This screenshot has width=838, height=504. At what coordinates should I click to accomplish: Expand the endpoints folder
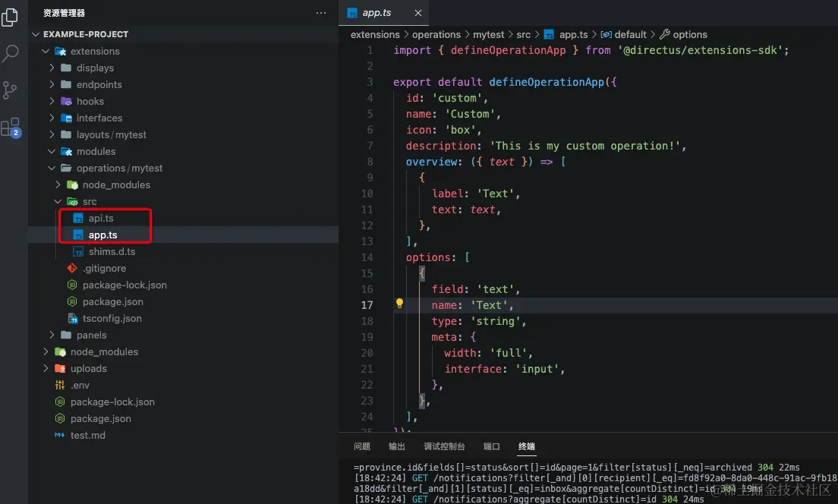[52, 84]
